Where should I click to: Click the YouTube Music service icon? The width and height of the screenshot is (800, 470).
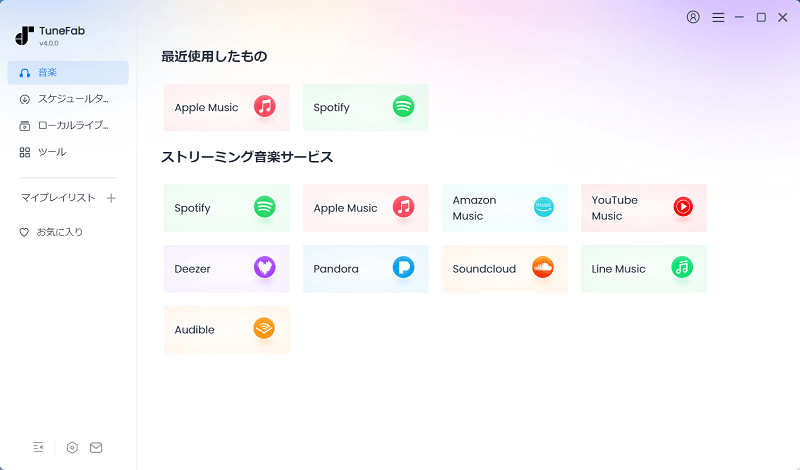[x=682, y=207]
